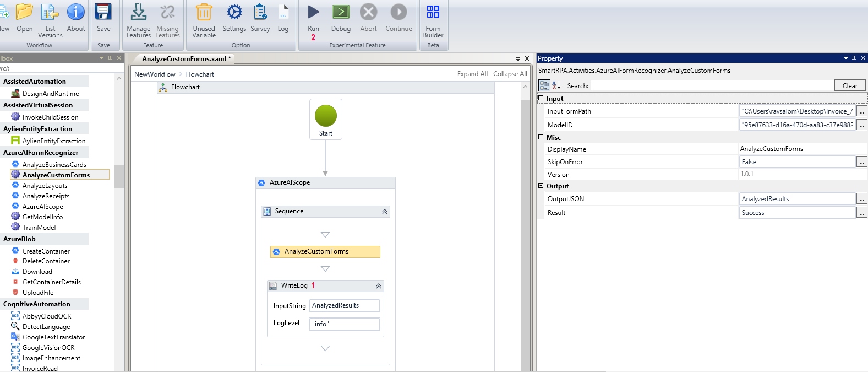Screen dimensions: 868x372
Task: Select UploadFile activity
Action: pyautogui.click(x=38, y=293)
